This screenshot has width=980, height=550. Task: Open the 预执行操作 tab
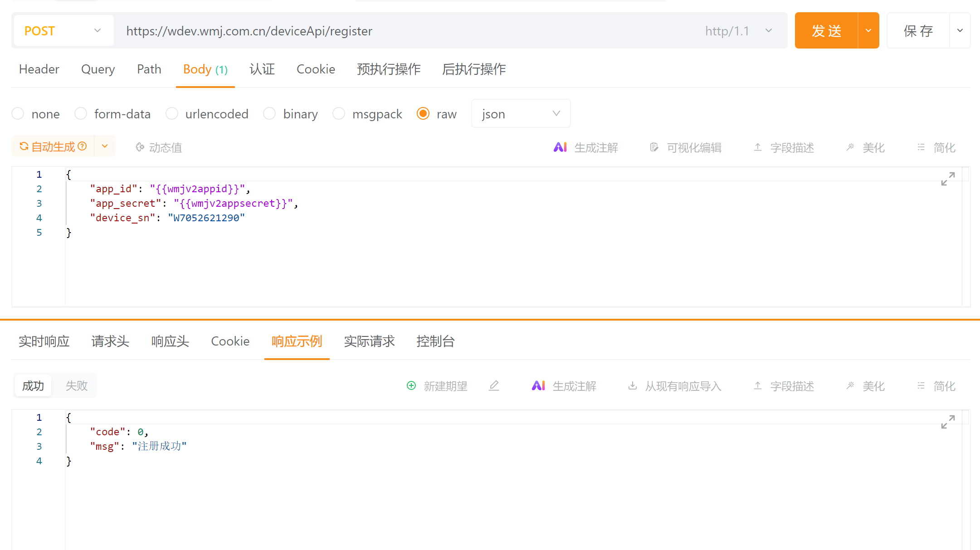click(x=389, y=69)
